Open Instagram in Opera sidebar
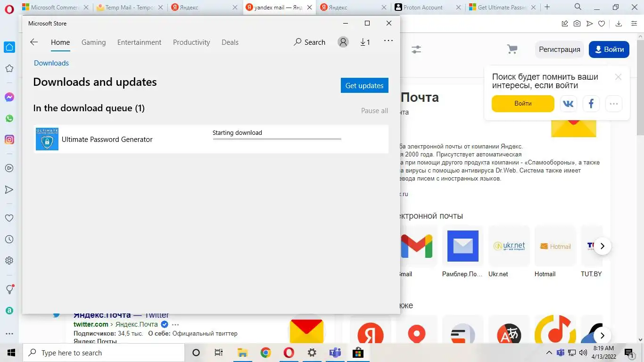The image size is (644, 362). tap(9, 140)
